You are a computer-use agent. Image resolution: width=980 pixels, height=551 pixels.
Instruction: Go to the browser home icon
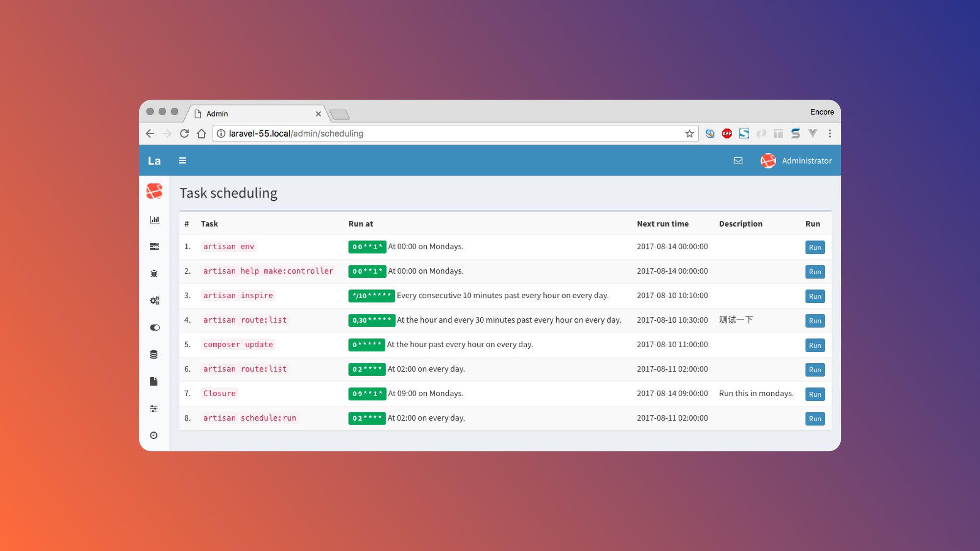tap(201, 134)
